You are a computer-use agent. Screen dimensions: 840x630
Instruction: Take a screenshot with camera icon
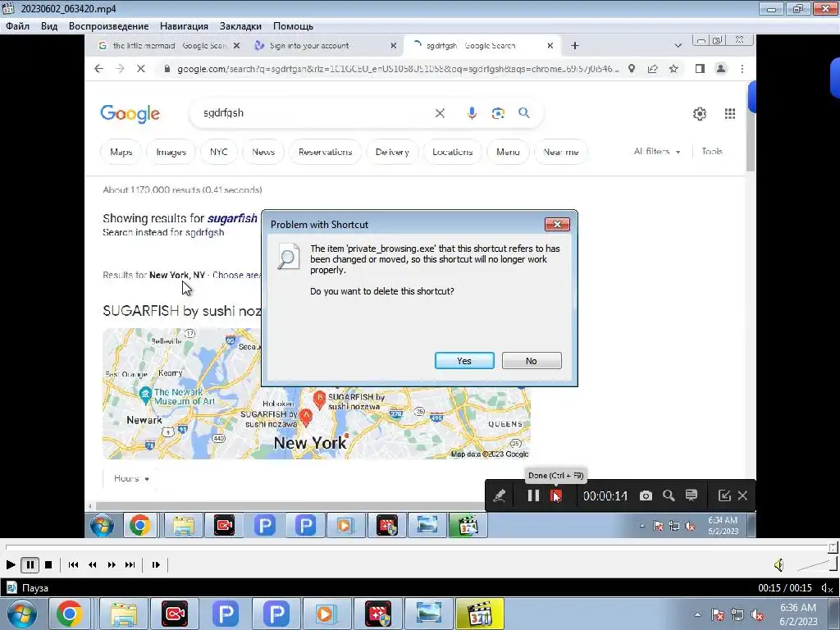[646, 496]
